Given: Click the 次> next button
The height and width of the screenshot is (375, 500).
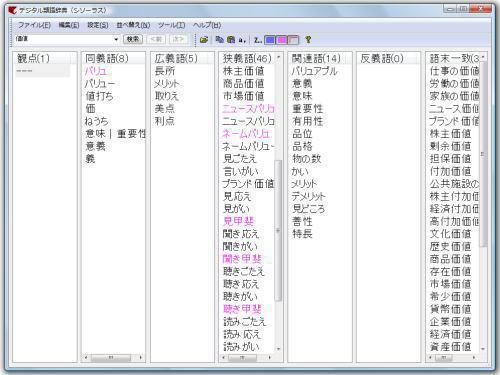Looking at the screenshot, I should tap(178, 39).
